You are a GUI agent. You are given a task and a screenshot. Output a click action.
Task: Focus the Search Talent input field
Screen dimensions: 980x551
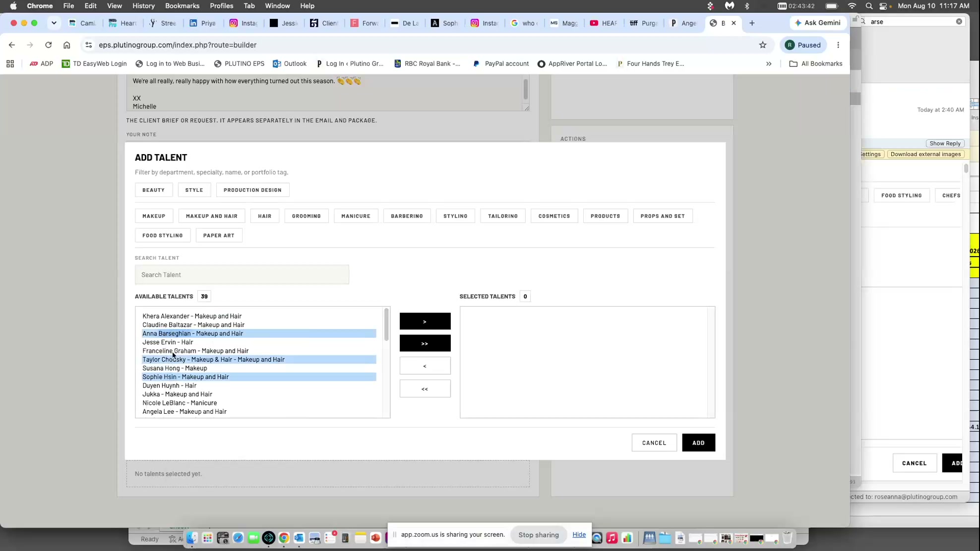[242, 275]
